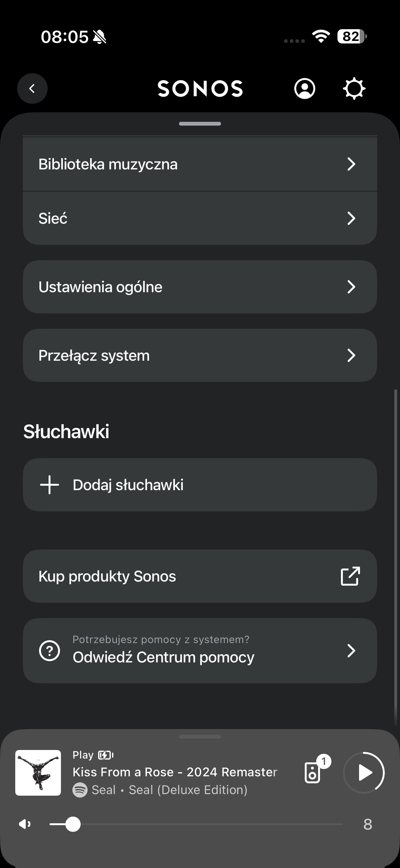
Task: Open the account profile icon
Action: click(304, 89)
